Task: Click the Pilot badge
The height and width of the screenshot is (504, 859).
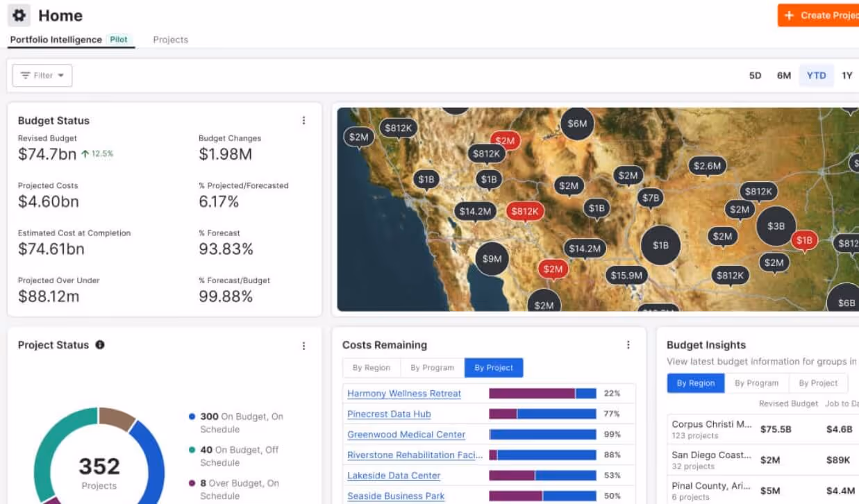Action: click(x=119, y=40)
